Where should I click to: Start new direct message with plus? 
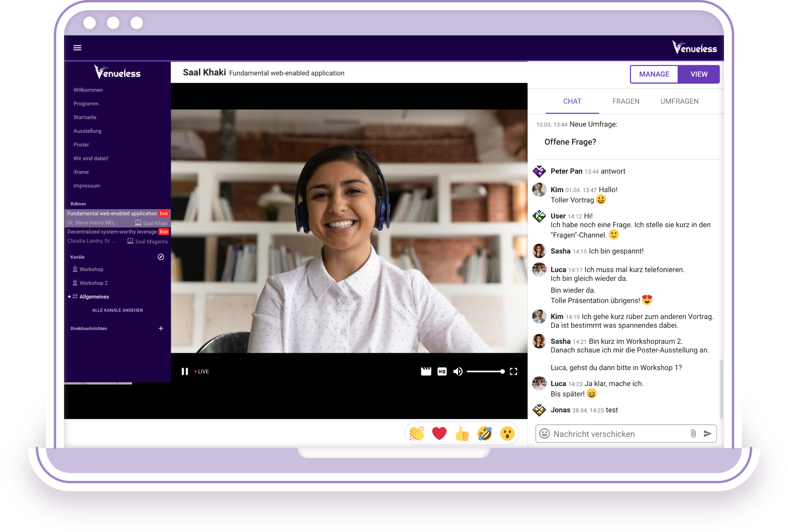point(161,328)
